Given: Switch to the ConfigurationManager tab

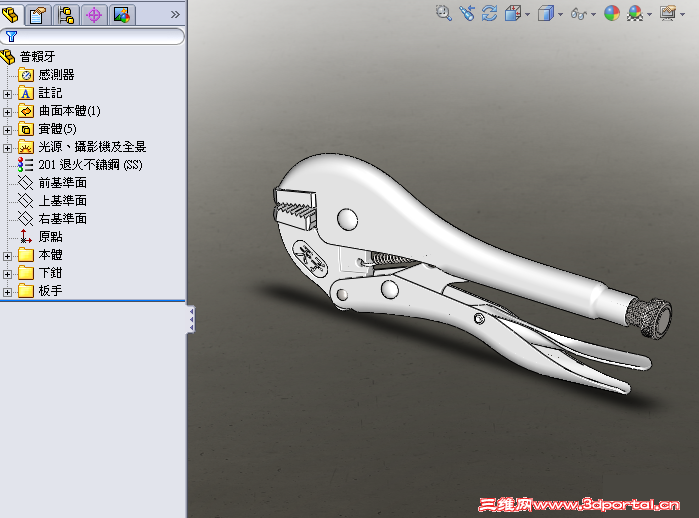Looking at the screenshot, I should (x=66, y=15).
